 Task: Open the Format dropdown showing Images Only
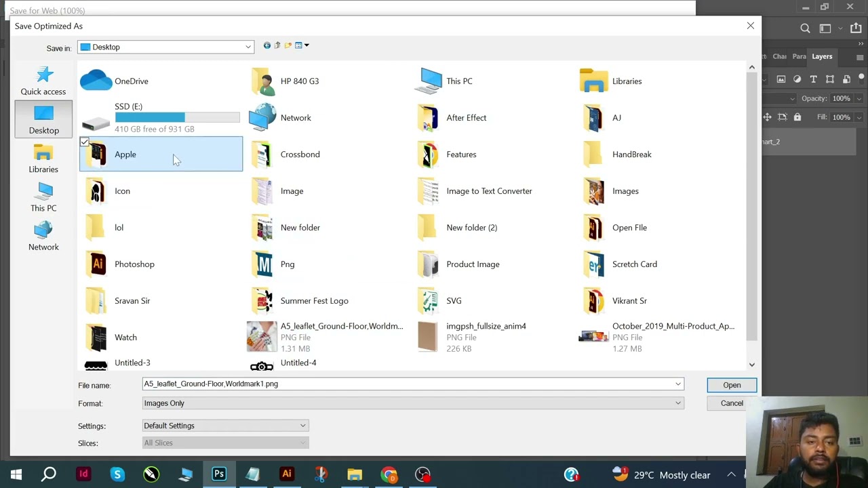click(413, 403)
